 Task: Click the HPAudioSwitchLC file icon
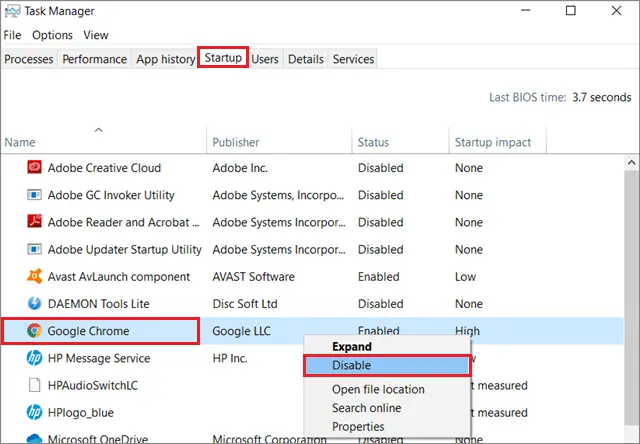tap(34, 385)
